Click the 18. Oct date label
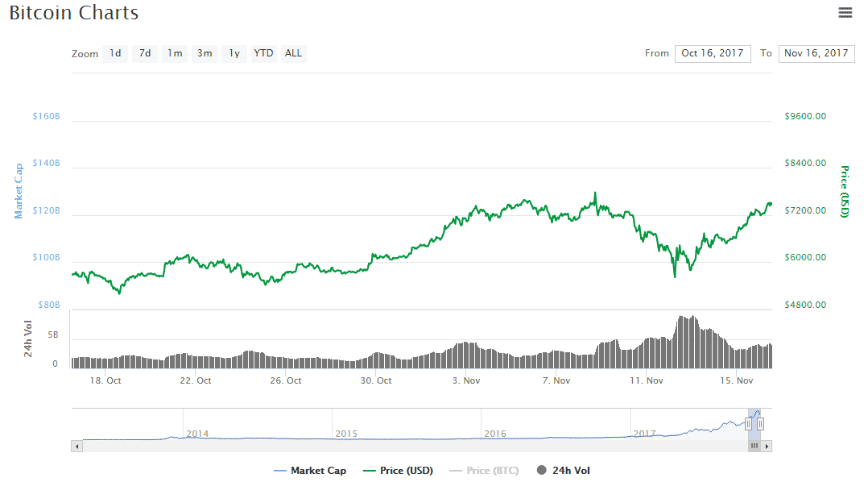868x482 pixels. point(105,380)
